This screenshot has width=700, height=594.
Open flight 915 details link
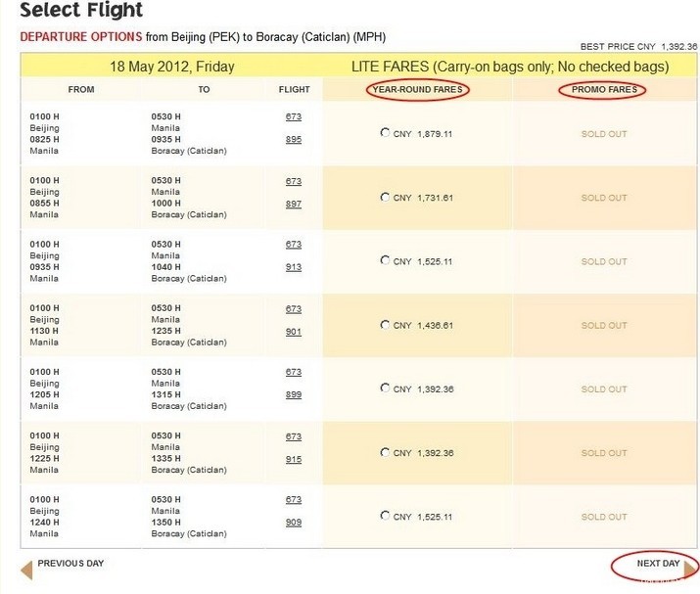294,459
